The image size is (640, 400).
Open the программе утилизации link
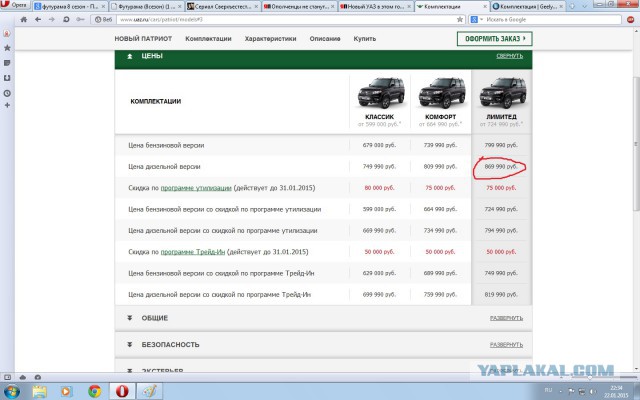(196, 188)
